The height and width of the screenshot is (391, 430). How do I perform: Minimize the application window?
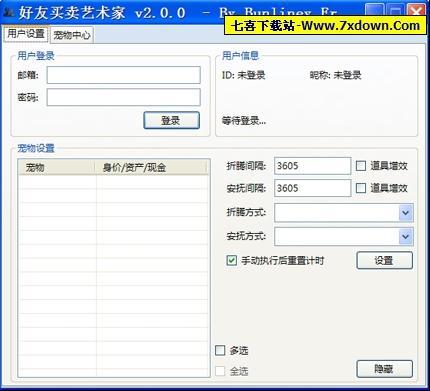374,11
